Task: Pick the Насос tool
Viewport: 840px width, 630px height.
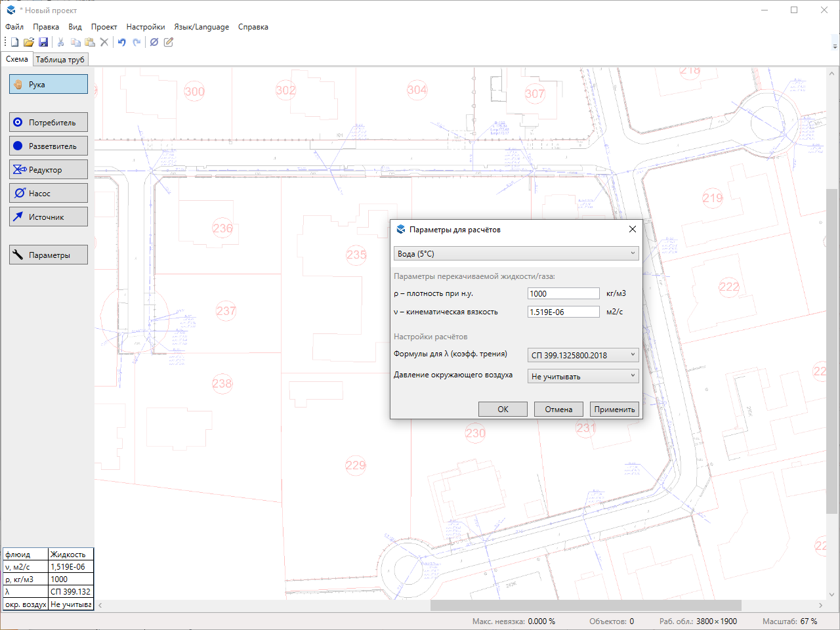Action: click(x=49, y=194)
